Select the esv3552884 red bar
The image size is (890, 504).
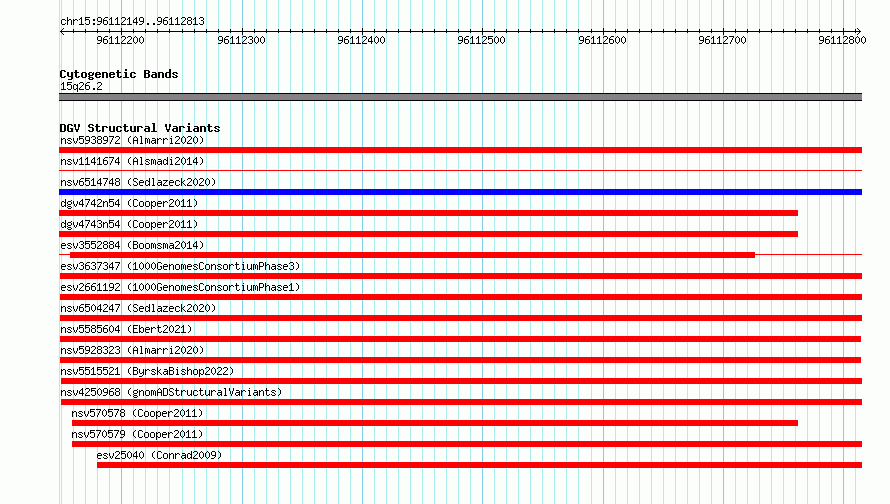pyautogui.click(x=413, y=255)
